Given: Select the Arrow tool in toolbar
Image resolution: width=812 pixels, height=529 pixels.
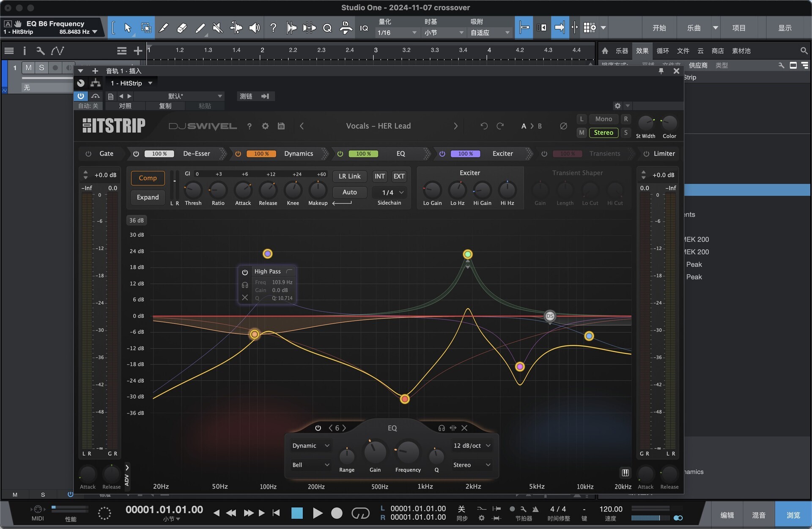Looking at the screenshot, I should 127,28.
